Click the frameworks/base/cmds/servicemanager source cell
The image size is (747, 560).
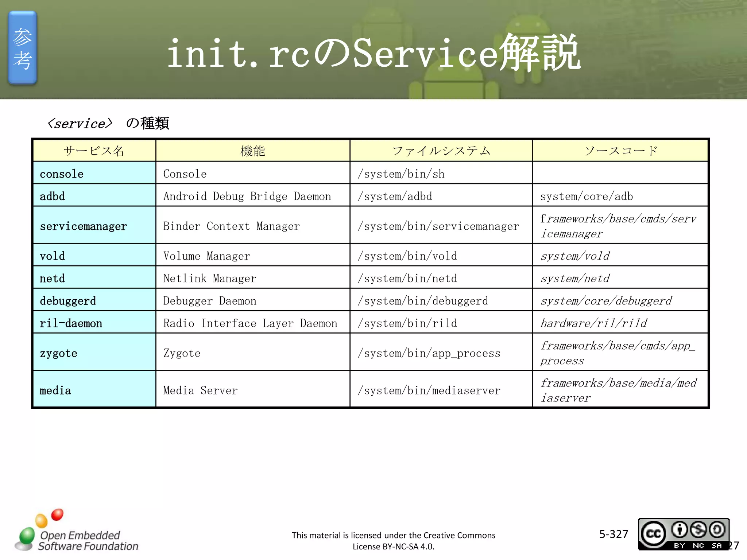[620, 225]
